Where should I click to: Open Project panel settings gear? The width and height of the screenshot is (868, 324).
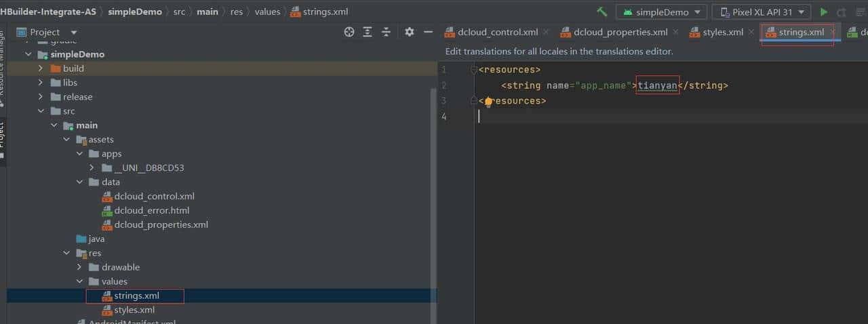point(409,32)
